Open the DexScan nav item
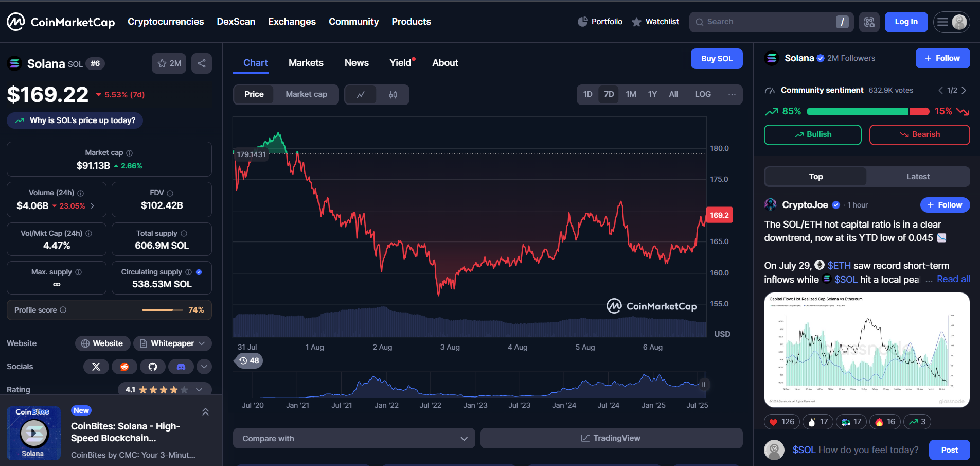980x466 pixels. [x=236, y=22]
